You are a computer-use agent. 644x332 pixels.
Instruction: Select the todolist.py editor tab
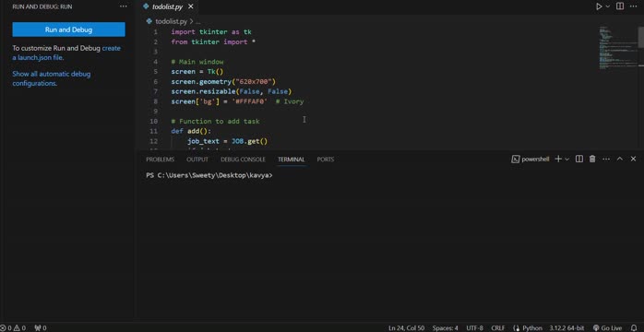[168, 6]
